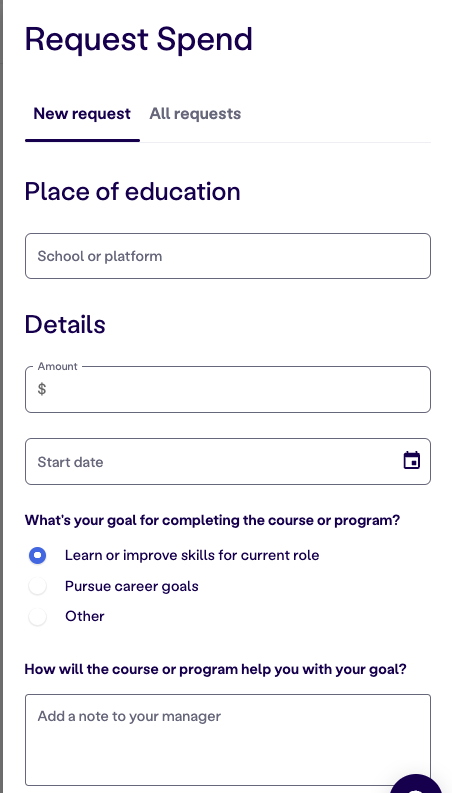Image resolution: width=452 pixels, height=793 pixels.
Task: Focus the School or platform field
Action: click(x=228, y=256)
